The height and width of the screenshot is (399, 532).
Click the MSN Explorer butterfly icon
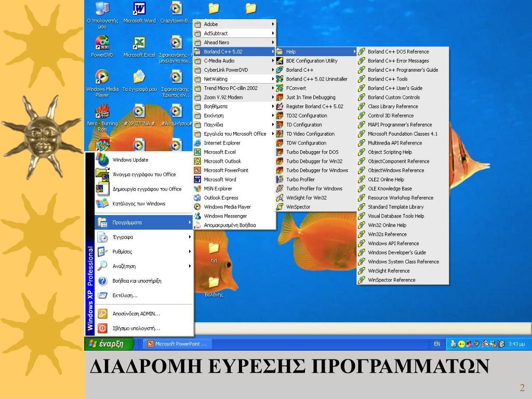point(197,189)
